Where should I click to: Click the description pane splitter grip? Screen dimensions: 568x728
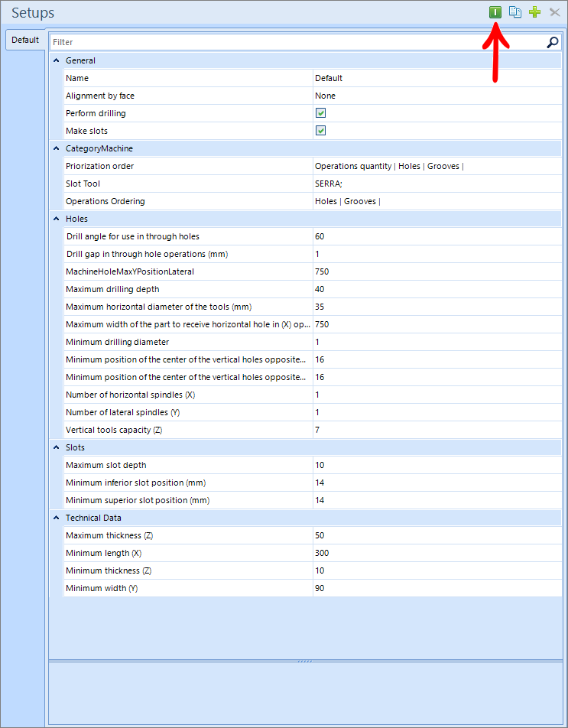[x=305, y=661]
